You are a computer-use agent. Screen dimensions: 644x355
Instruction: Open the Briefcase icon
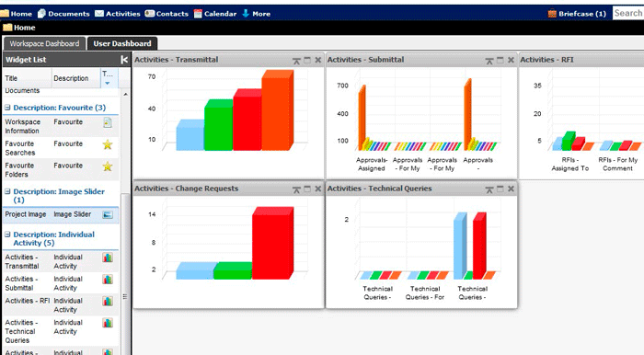[x=552, y=14]
